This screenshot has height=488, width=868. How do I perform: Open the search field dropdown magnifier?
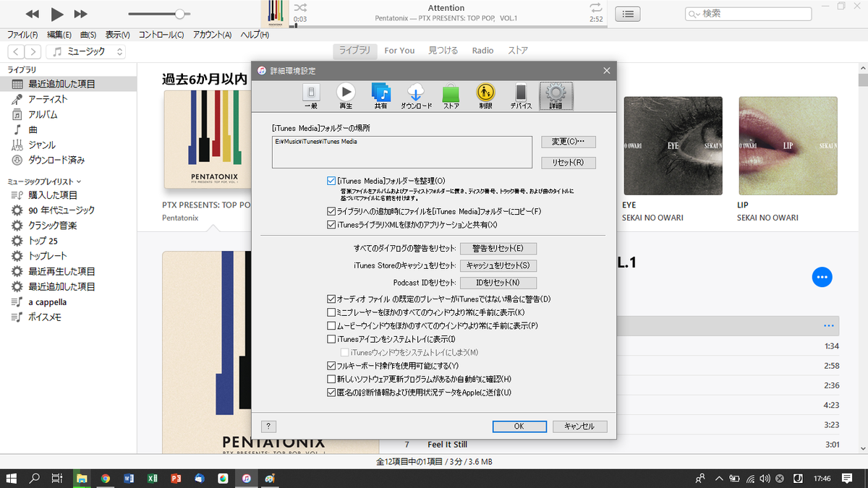694,14
